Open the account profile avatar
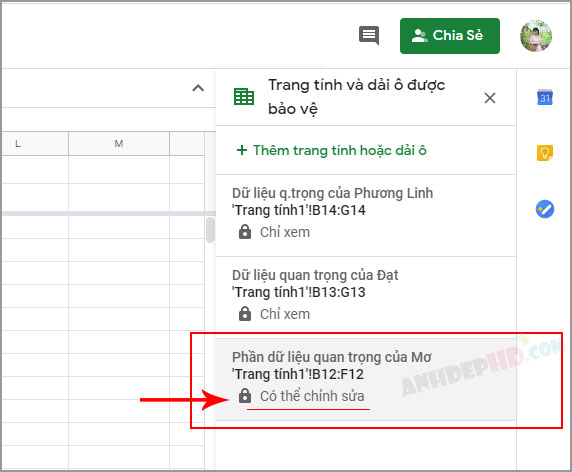 (x=536, y=36)
